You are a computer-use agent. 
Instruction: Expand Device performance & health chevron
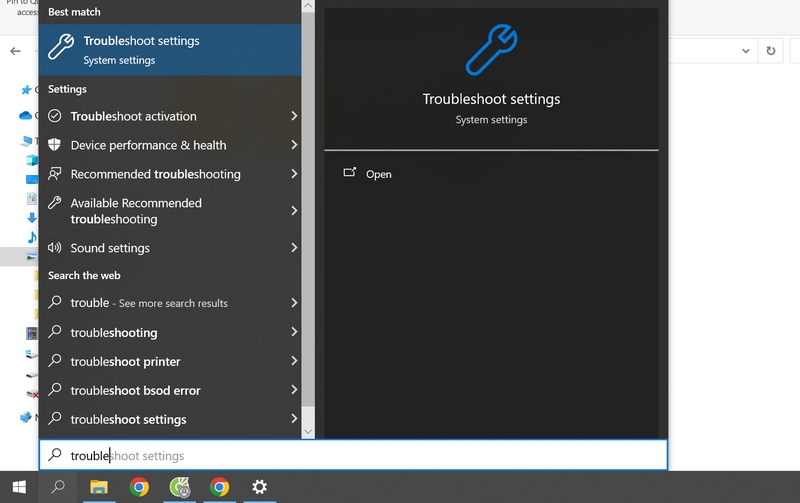[294, 145]
